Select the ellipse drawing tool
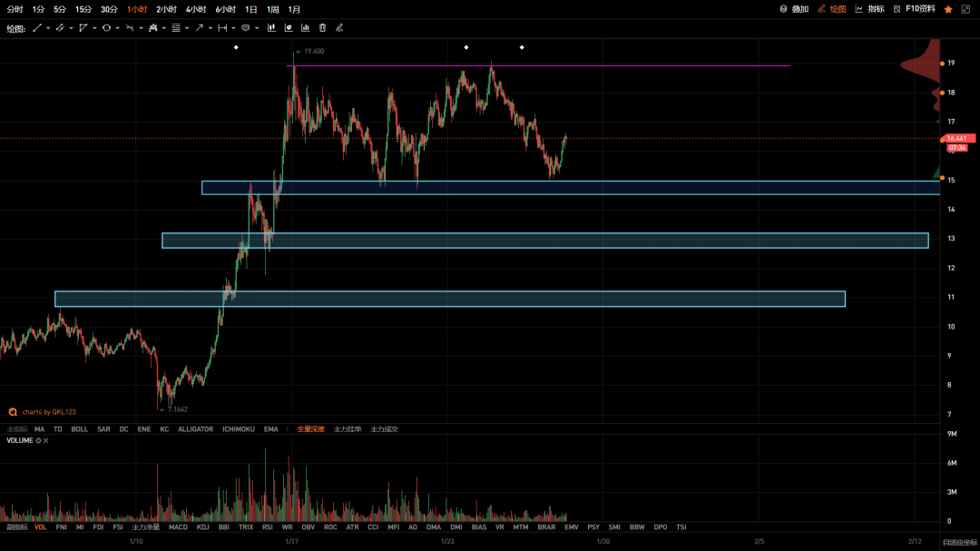Viewport: 980px width, 551px height. pos(106,28)
